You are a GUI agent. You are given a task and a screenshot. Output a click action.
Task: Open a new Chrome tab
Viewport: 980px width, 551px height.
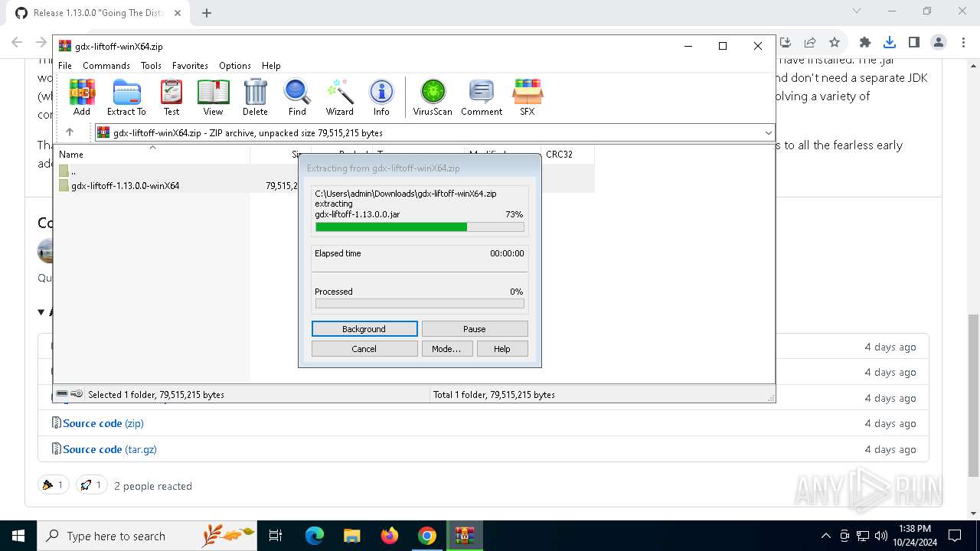207,12
